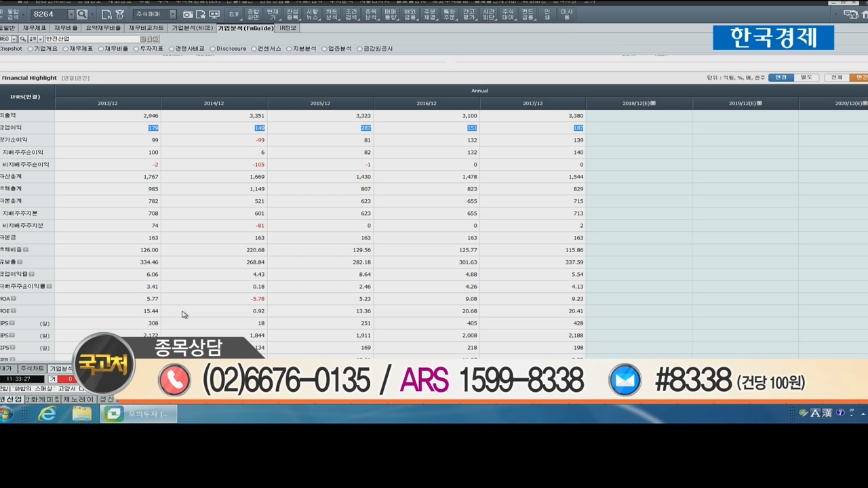Click the medal icon in top toolbar

tap(120, 14)
